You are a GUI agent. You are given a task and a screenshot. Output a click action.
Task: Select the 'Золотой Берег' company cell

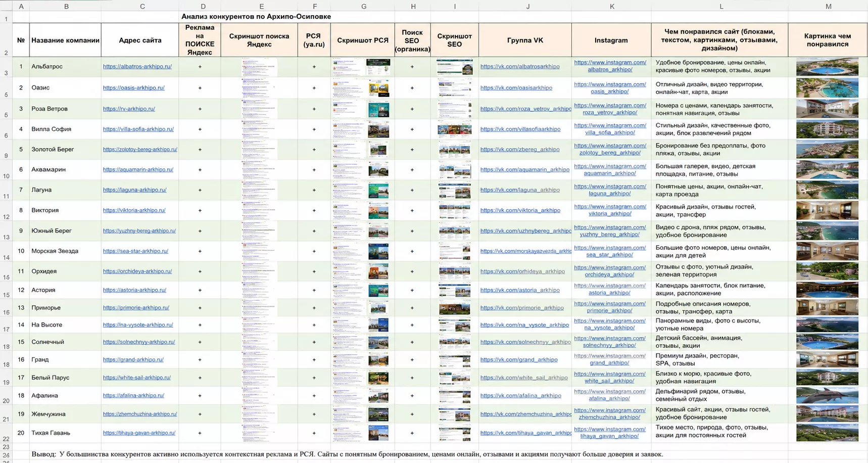pos(65,149)
